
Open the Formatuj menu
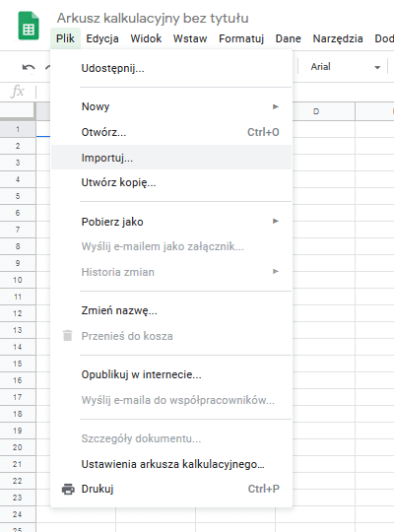pyautogui.click(x=241, y=38)
